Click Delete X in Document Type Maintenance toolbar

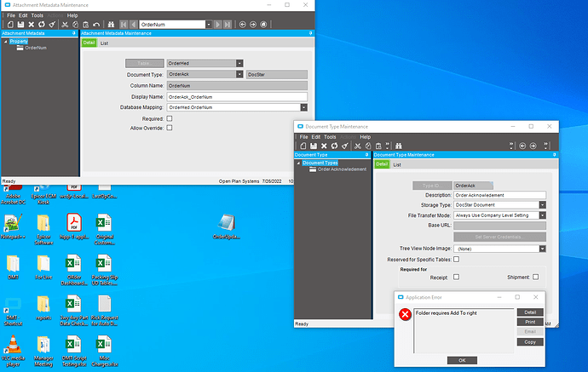click(x=324, y=146)
